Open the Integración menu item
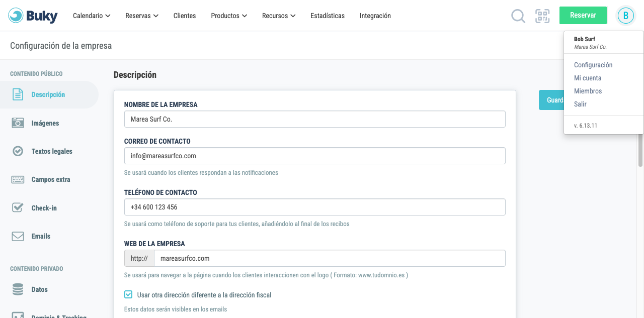 point(375,16)
